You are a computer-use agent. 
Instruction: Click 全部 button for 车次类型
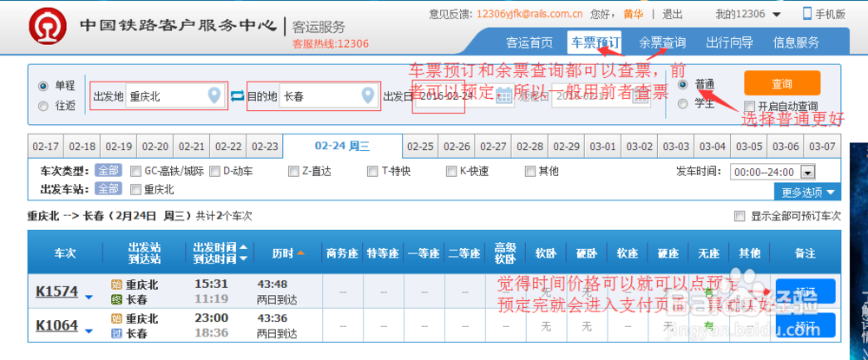[x=108, y=170]
